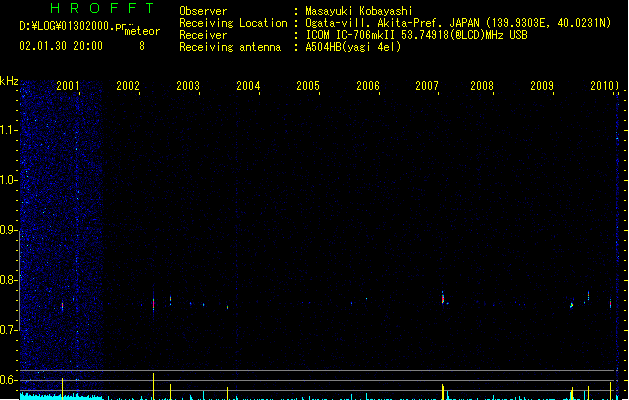Click the Receiving Location label

[x=233, y=23]
